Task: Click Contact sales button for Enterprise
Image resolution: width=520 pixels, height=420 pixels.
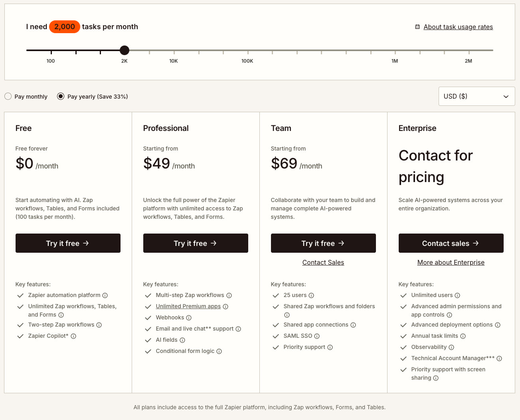Action: click(x=451, y=243)
